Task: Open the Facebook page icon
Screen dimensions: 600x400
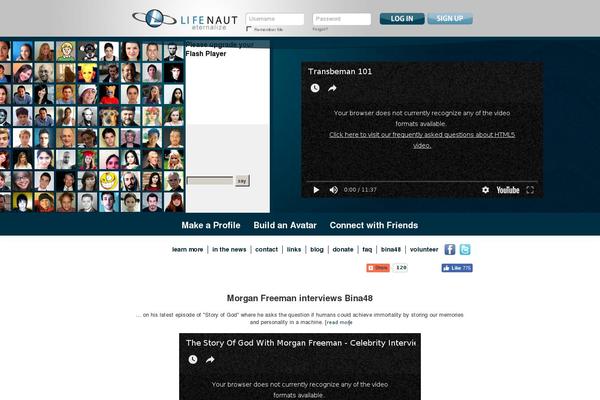Action: [450, 250]
